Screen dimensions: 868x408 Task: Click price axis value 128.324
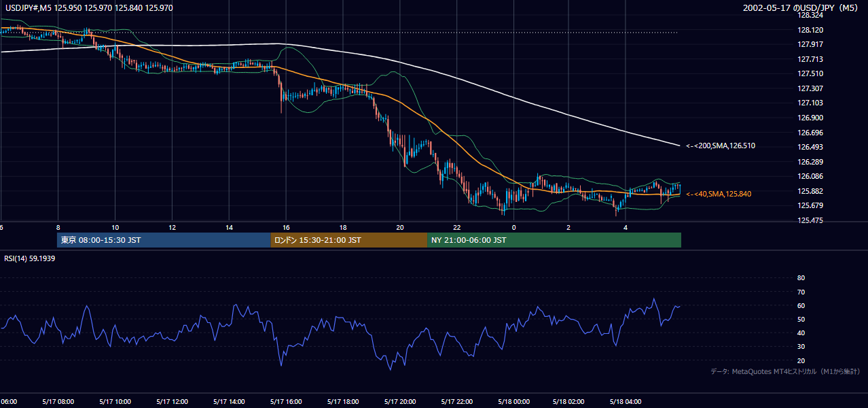click(x=810, y=15)
